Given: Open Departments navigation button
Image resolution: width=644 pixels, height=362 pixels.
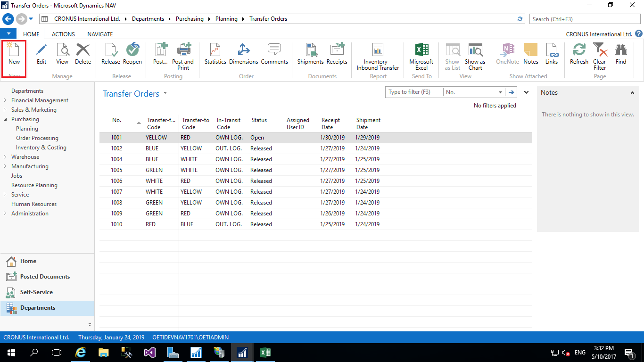Looking at the screenshot, I should 47,308.
